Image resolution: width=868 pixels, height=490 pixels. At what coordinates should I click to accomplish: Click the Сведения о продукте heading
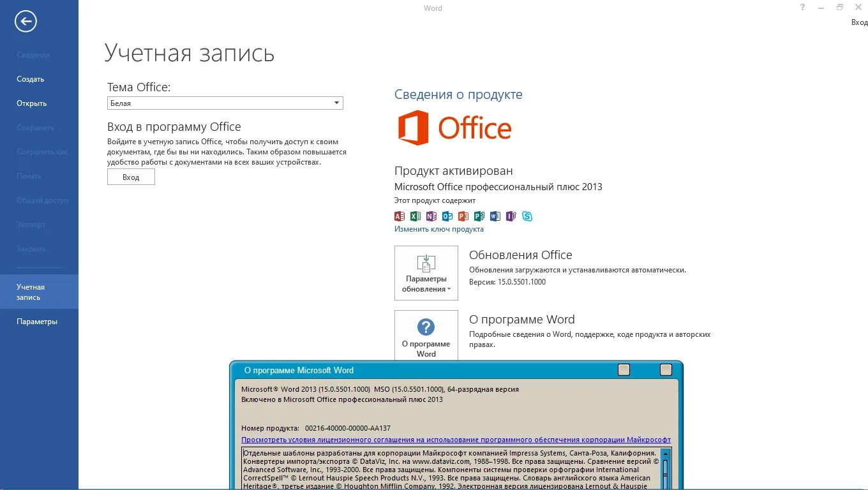pyautogui.click(x=458, y=94)
